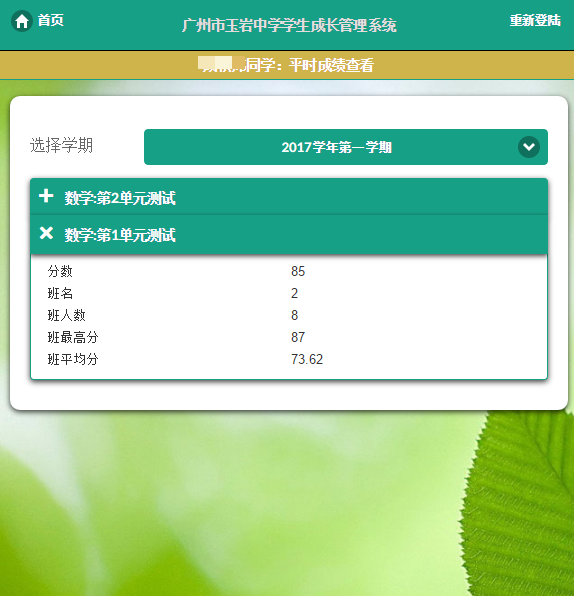Click the 广州市玉岩中学学生成长管理系统 title

click(289, 26)
